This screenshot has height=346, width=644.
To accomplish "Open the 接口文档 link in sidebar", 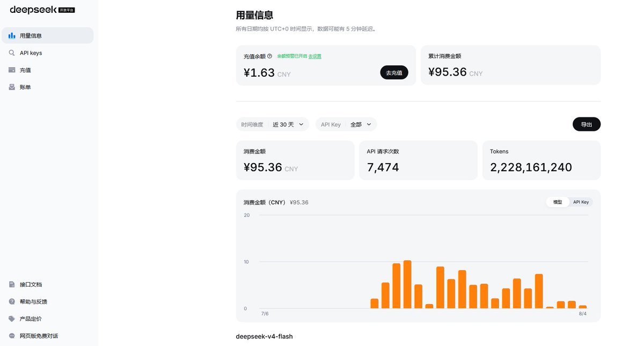I will click(x=48, y=284).
